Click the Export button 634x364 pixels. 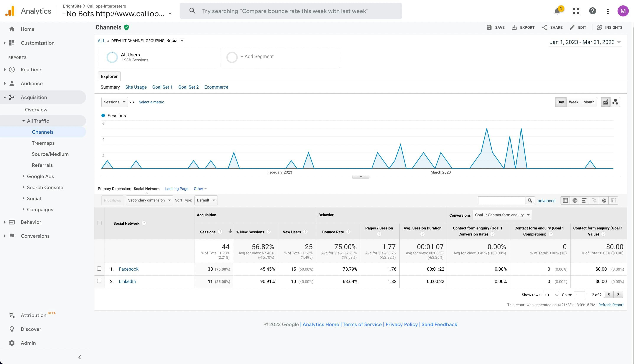[x=523, y=28]
